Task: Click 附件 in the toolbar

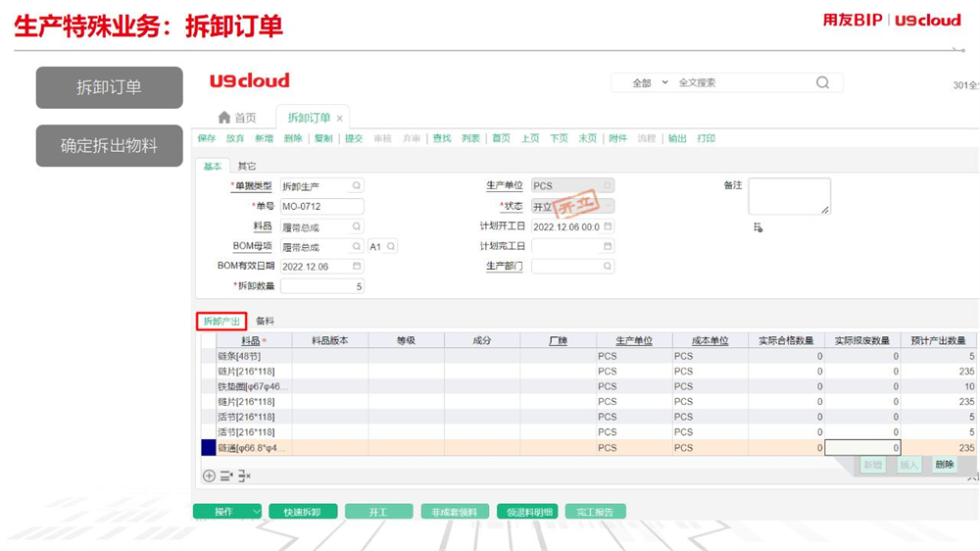Action: click(x=617, y=138)
